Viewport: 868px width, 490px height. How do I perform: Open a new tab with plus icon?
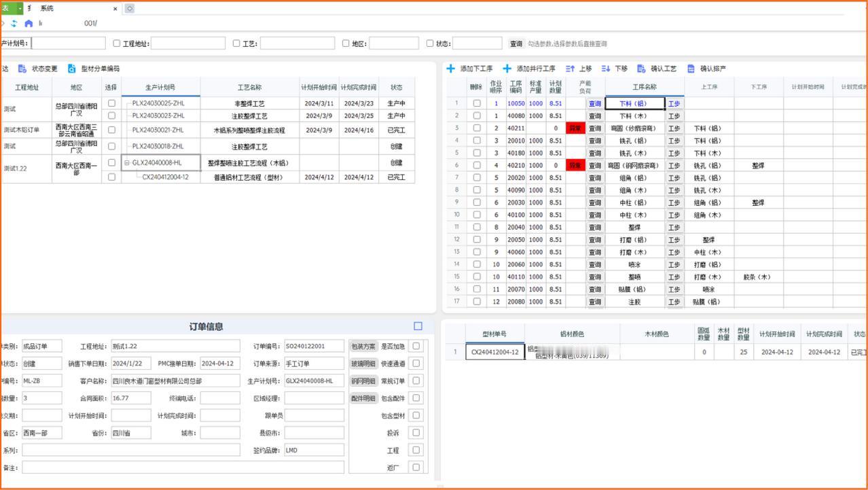coord(130,8)
